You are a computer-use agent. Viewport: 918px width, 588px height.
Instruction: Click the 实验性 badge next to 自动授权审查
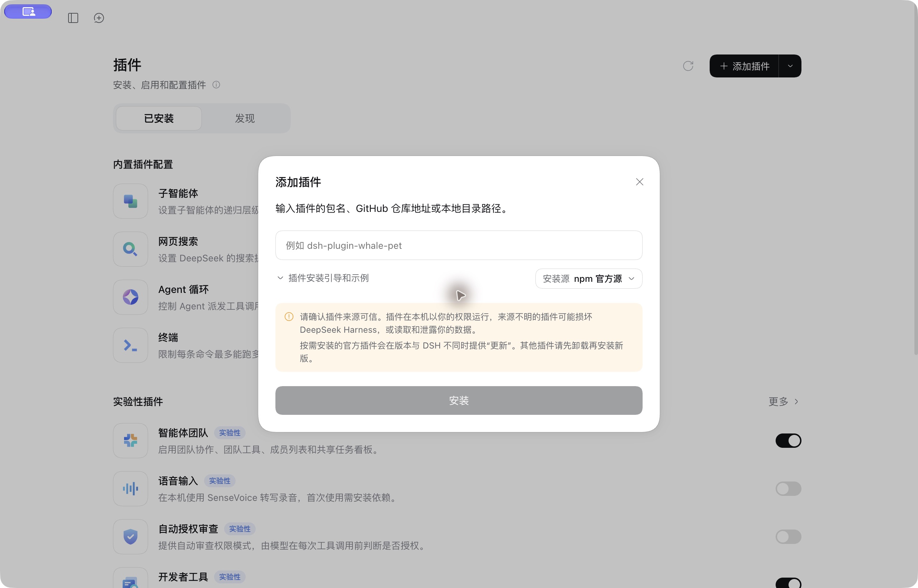point(240,529)
